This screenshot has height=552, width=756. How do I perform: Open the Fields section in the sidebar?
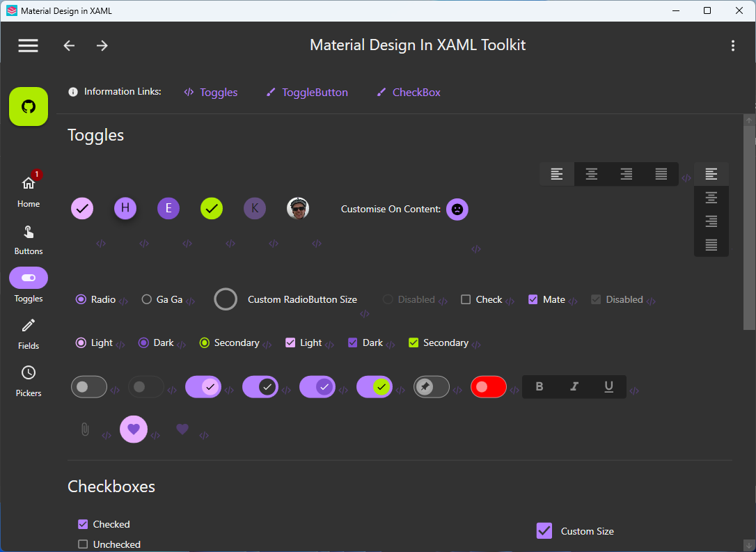[28, 331]
